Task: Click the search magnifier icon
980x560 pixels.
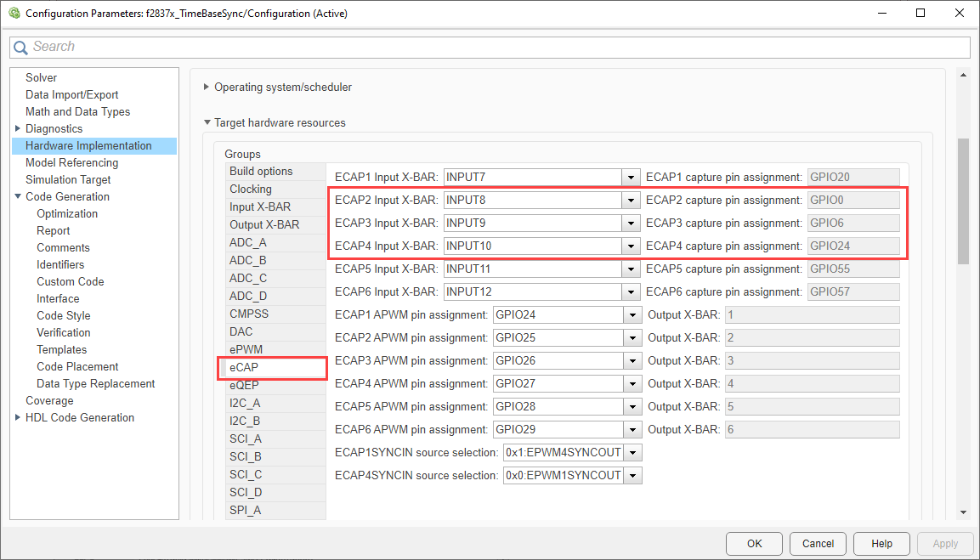Action: click(x=21, y=48)
